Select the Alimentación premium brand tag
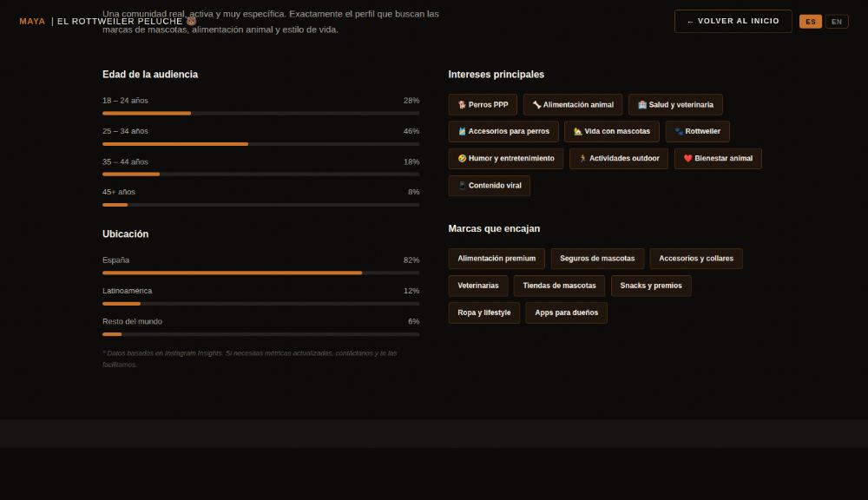The height and width of the screenshot is (500, 868). click(496, 259)
